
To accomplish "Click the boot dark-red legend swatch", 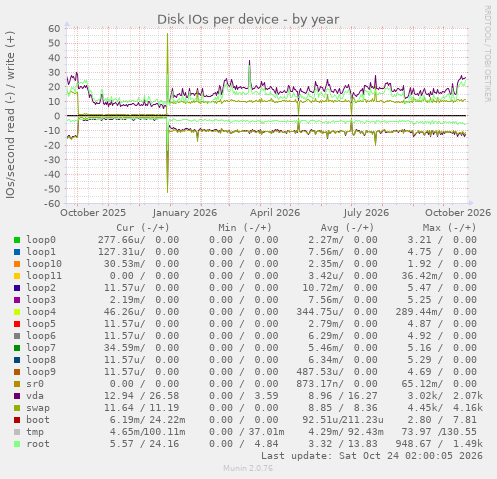I will [x=17, y=420].
